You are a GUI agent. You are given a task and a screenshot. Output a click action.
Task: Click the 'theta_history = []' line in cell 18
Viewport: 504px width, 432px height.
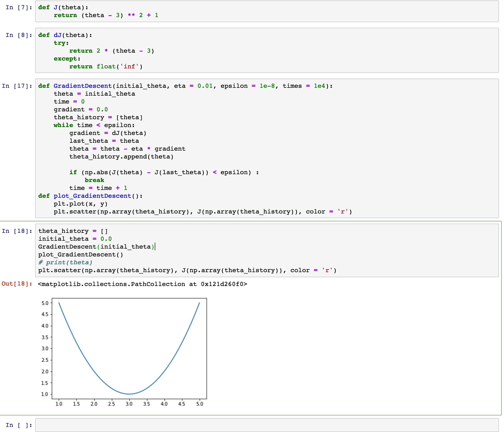(73, 231)
